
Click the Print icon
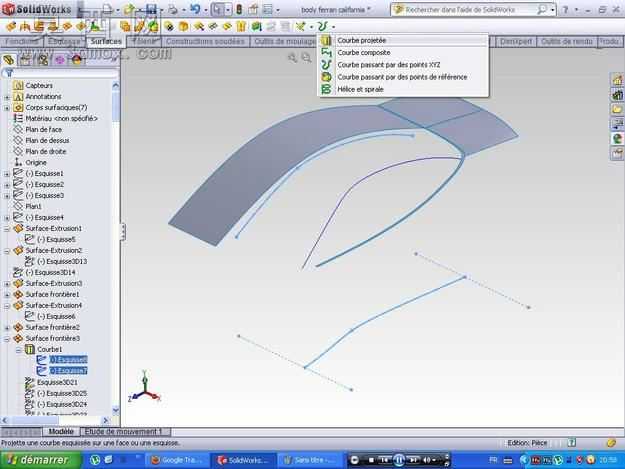(x=173, y=9)
